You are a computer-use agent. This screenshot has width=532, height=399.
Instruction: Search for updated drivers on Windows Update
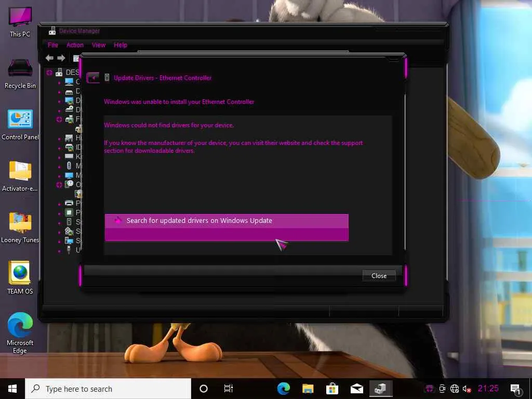(227, 228)
